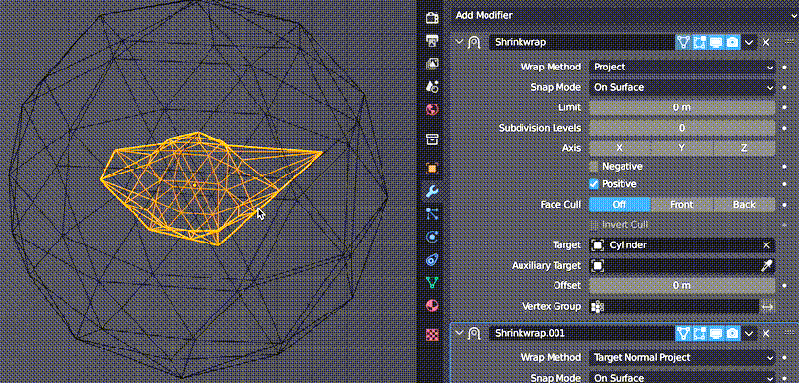Open the View Layer properties tab

432,64
